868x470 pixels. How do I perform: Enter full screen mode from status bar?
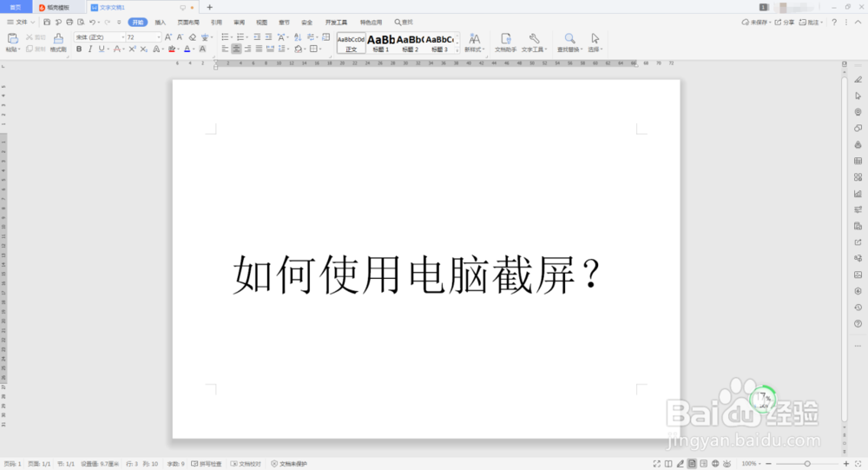656,464
